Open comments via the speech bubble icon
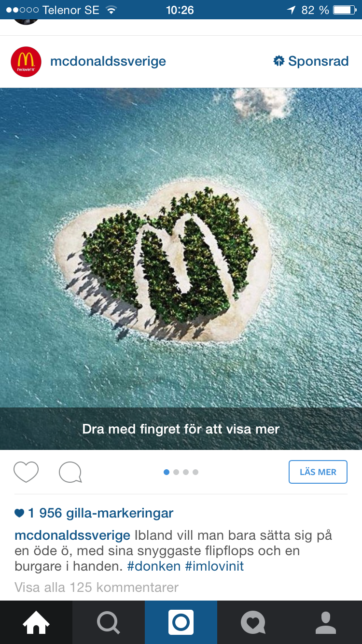This screenshot has width=362, height=644. 70,472
